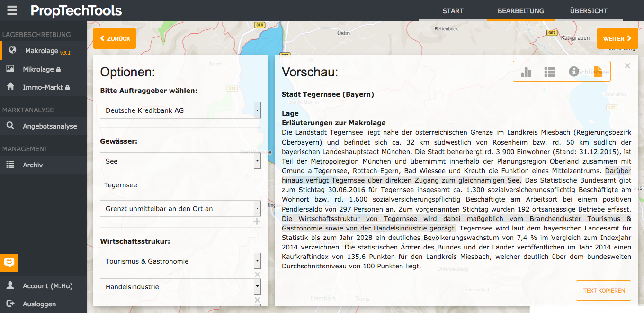Click the logout arrow icon beside Ausloggen
This screenshot has width=644, height=313.
click(x=10, y=304)
